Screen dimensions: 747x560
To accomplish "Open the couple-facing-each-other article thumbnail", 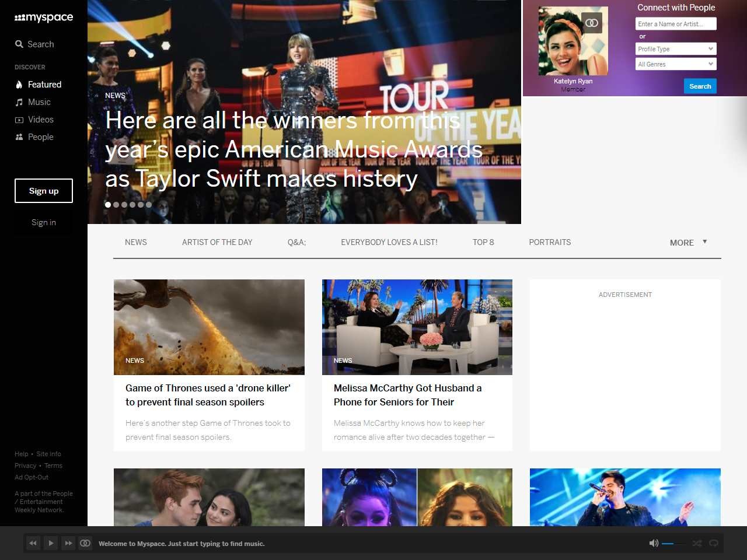I will [x=209, y=497].
